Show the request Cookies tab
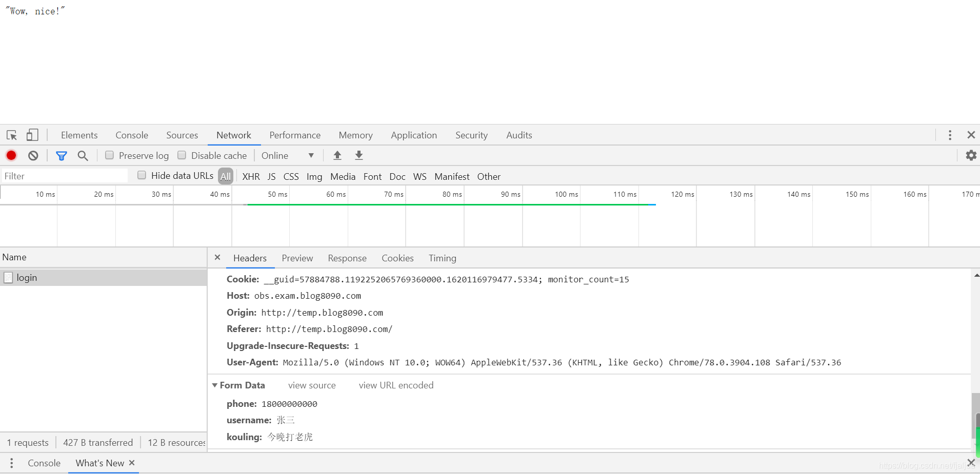This screenshot has height=475, width=980. (x=397, y=258)
